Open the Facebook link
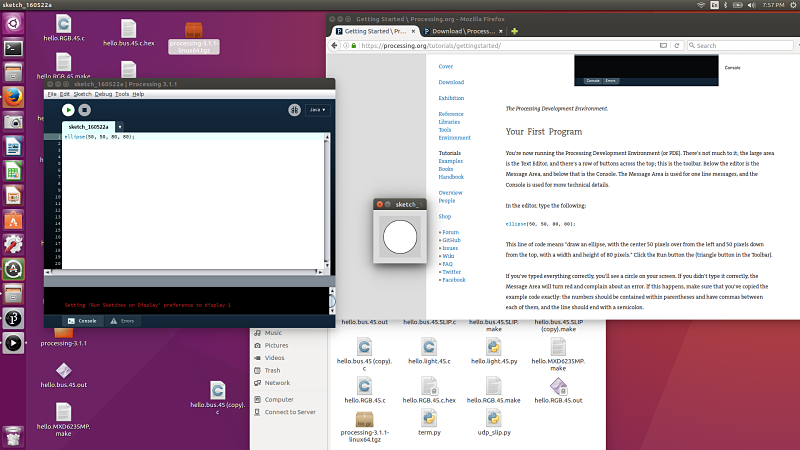This screenshot has height=450, width=800. (x=454, y=280)
